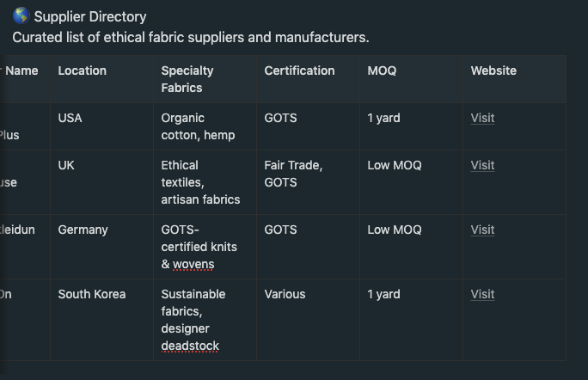The image size is (588, 380).
Task: Select the Fair Trade, GOTS certification cell
Action: pos(293,174)
